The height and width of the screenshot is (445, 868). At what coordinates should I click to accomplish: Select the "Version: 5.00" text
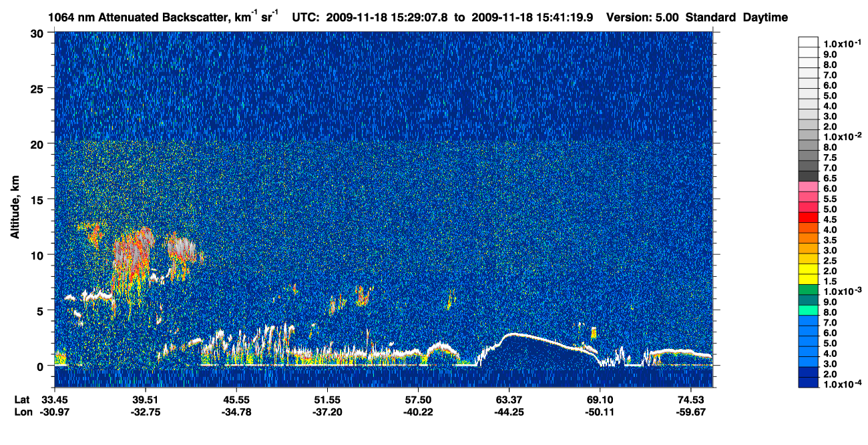click(x=642, y=17)
